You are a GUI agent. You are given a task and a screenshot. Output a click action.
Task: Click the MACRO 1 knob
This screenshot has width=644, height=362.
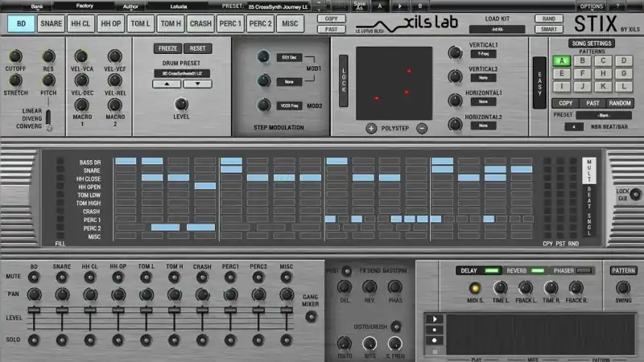81,105
